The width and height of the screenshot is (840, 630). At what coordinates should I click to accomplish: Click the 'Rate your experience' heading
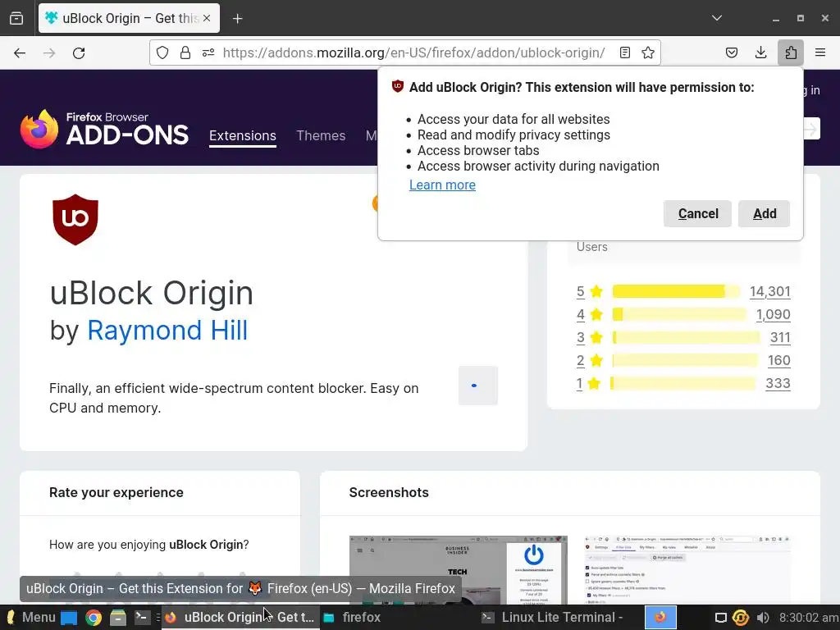point(116,492)
